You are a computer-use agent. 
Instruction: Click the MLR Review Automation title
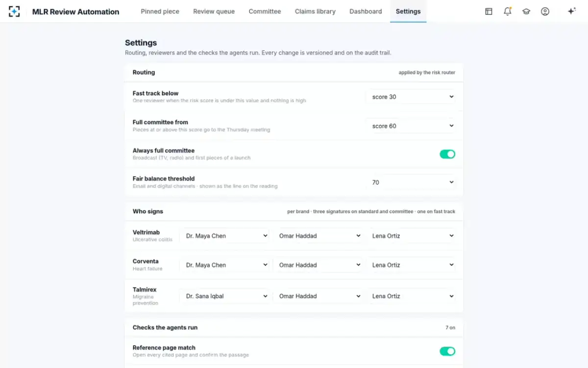75,12
